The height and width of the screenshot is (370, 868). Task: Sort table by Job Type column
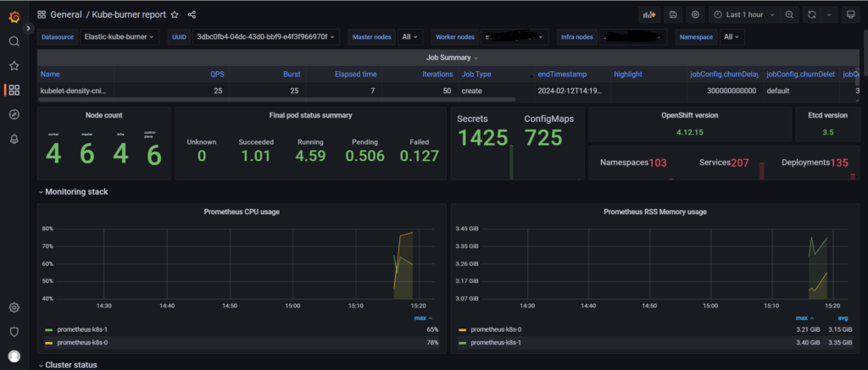[x=476, y=75]
